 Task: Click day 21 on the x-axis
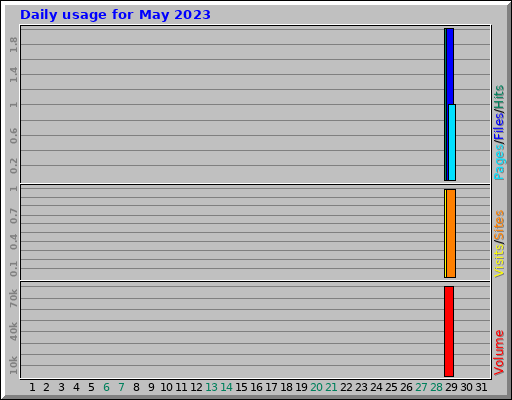331,387
